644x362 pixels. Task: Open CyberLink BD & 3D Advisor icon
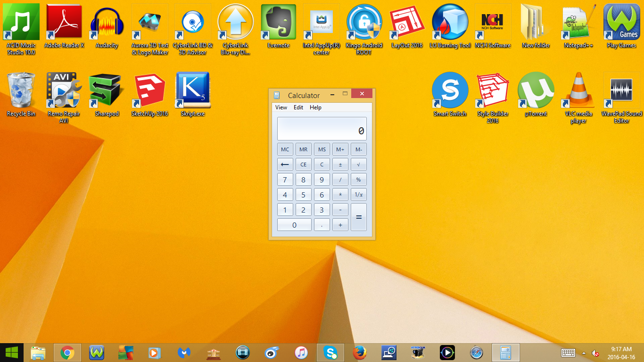point(193,29)
